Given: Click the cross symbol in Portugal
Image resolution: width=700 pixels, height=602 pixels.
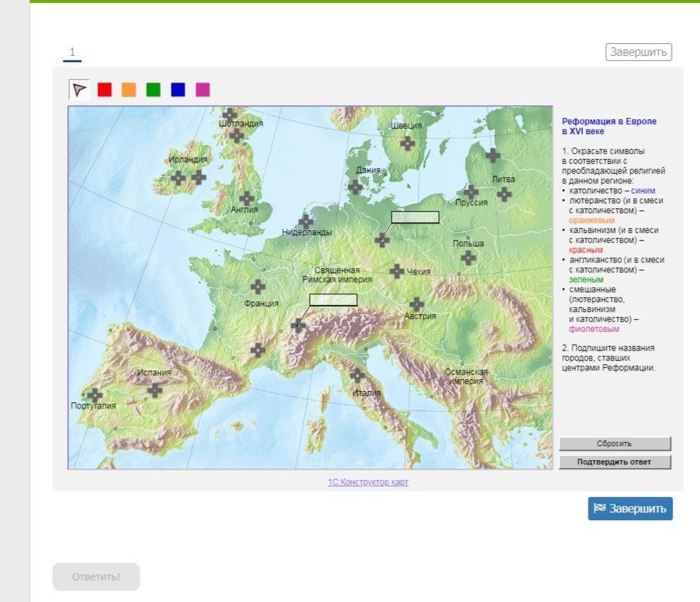Looking at the screenshot, I should coord(94,396).
